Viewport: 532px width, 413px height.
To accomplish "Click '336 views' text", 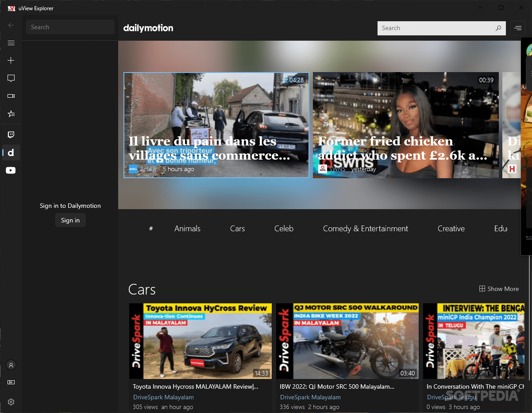I will [x=292, y=407].
